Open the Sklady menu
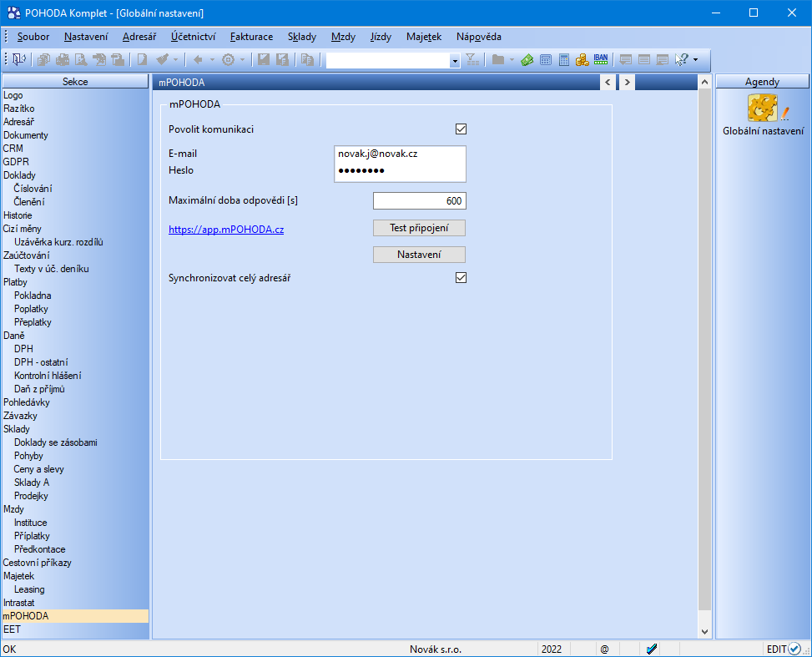Screen dimensions: 812x657 (x=302, y=37)
